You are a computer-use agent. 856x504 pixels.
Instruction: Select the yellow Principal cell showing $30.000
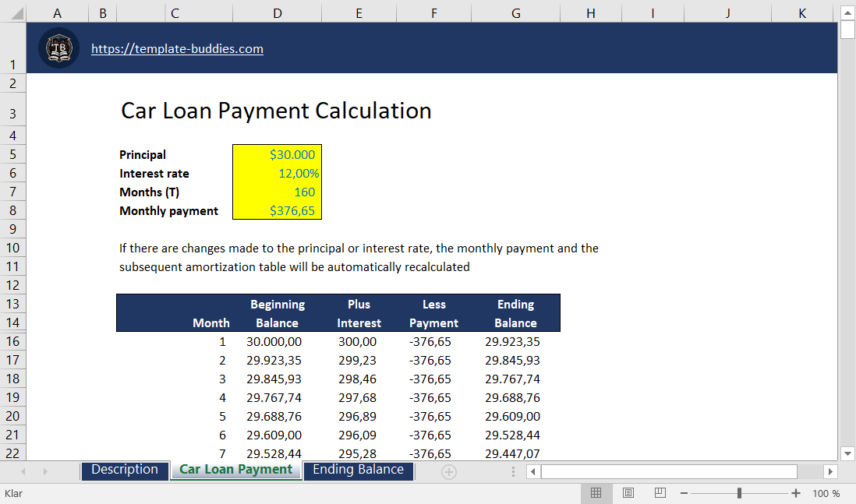(x=277, y=154)
